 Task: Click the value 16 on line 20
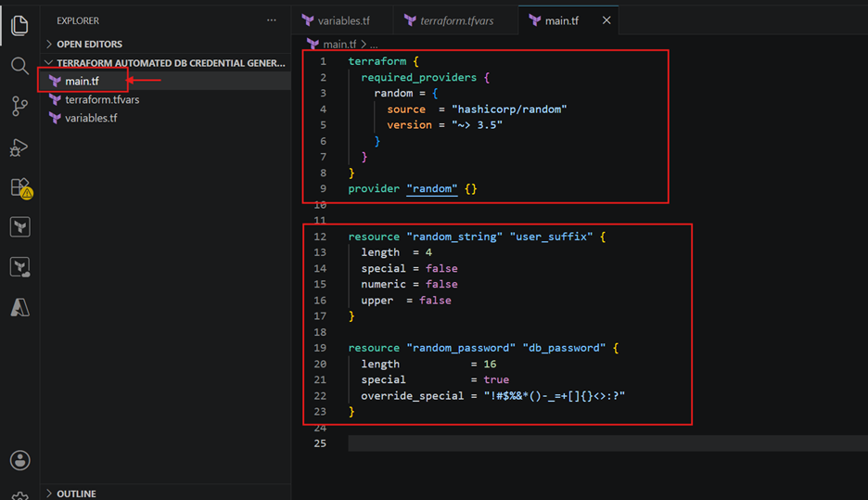490,364
